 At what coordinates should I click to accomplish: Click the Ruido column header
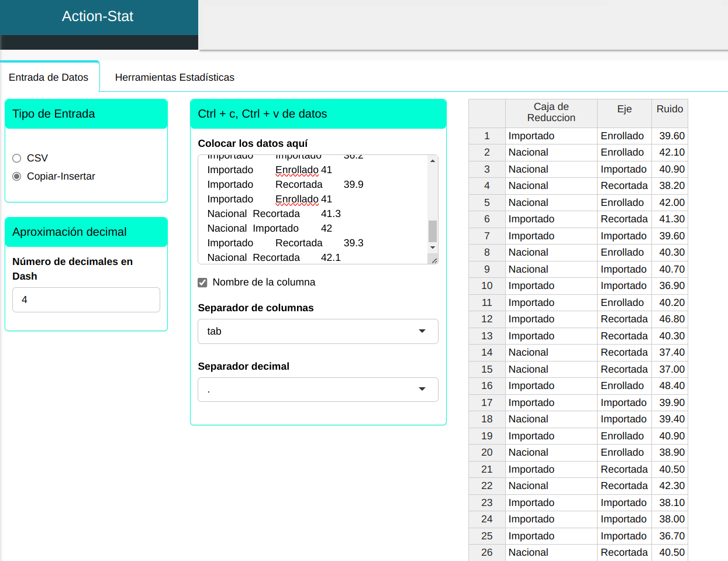(670, 109)
